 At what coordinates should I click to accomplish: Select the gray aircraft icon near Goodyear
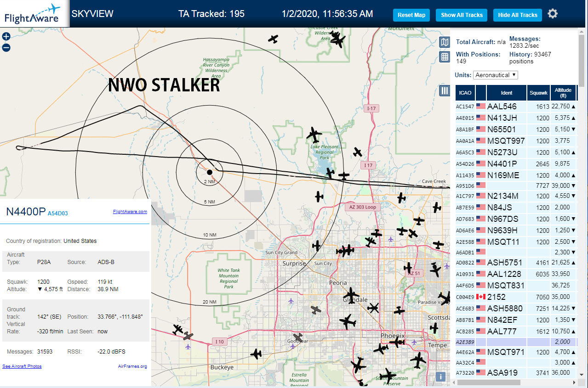[298, 338]
